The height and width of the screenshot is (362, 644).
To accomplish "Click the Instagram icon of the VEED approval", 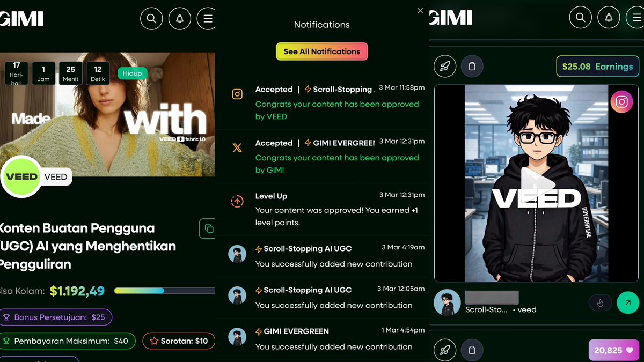I will point(237,94).
